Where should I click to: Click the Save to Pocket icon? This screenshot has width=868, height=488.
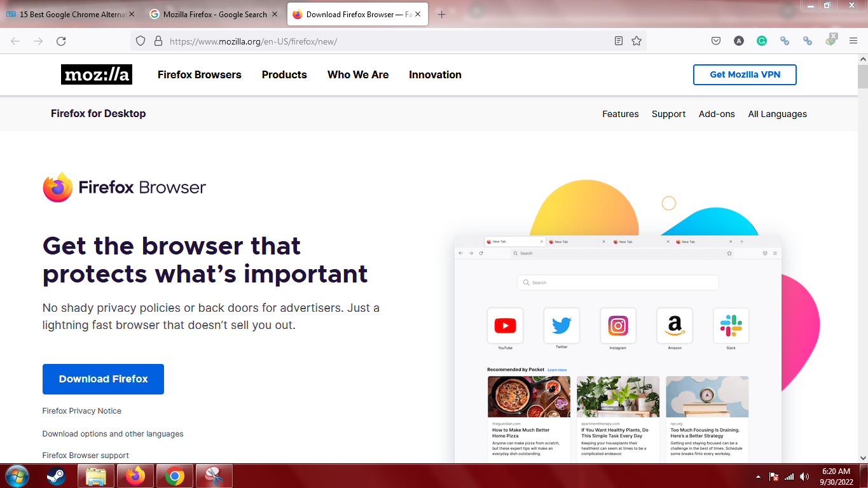[x=716, y=41]
